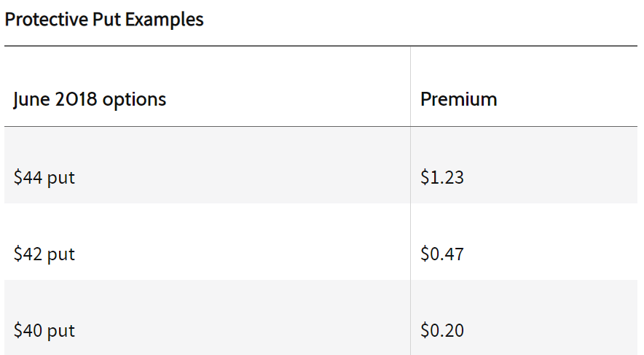Click the "June 2018 options" column header
Viewport: 644px width, 355px height.
(90, 99)
